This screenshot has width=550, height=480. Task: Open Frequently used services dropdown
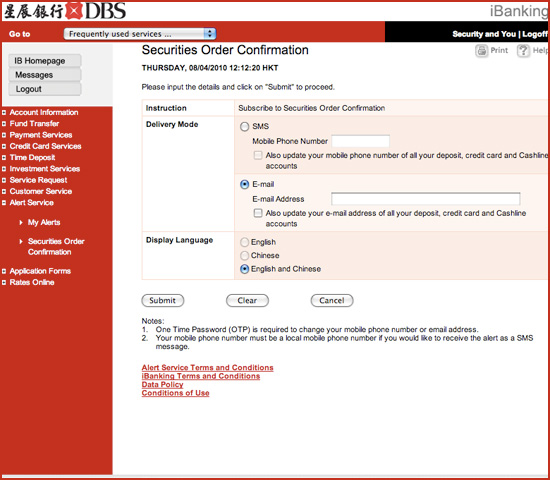coord(140,34)
